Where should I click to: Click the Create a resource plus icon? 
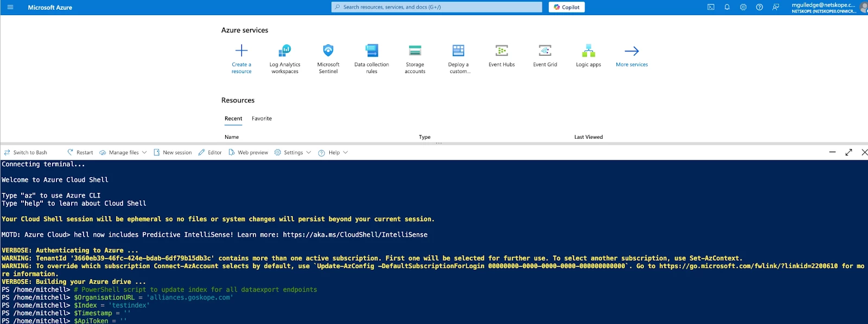[x=241, y=51]
